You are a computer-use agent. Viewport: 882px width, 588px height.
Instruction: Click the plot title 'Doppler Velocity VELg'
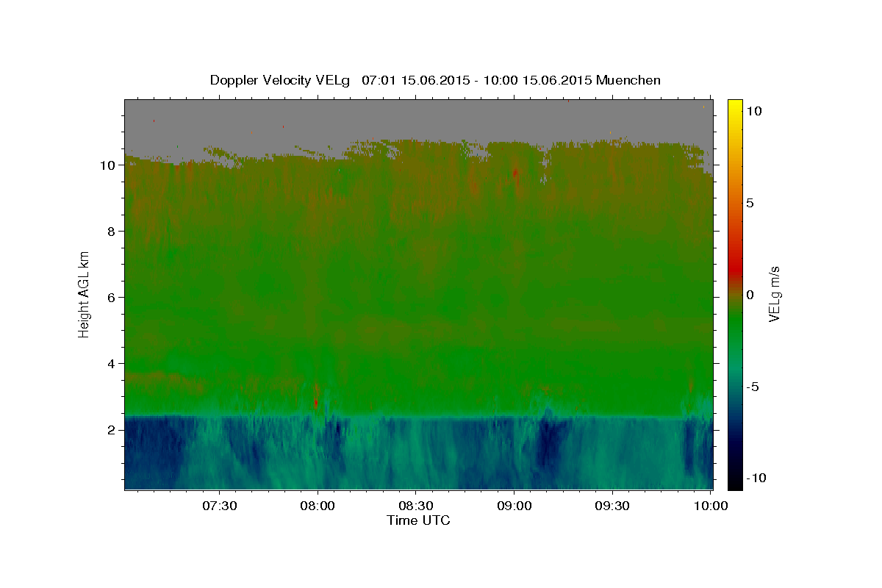click(x=279, y=80)
